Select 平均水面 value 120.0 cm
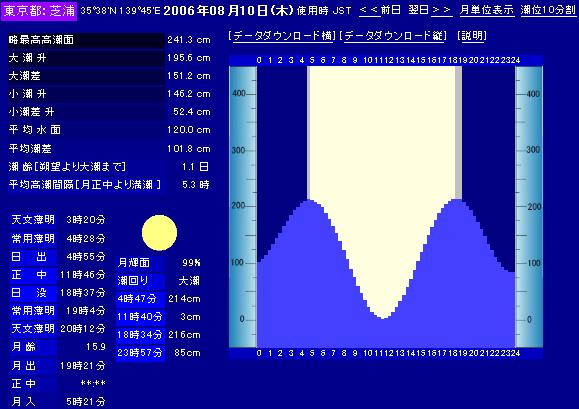The width and height of the screenshot is (579, 409). (x=189, y=130)
